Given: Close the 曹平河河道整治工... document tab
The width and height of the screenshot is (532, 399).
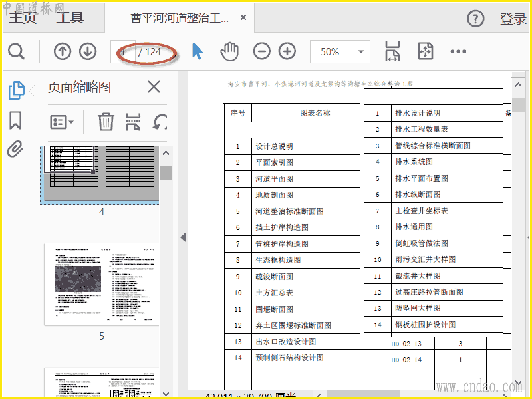Looking at the screenshot, I should (x=243, y=18).
